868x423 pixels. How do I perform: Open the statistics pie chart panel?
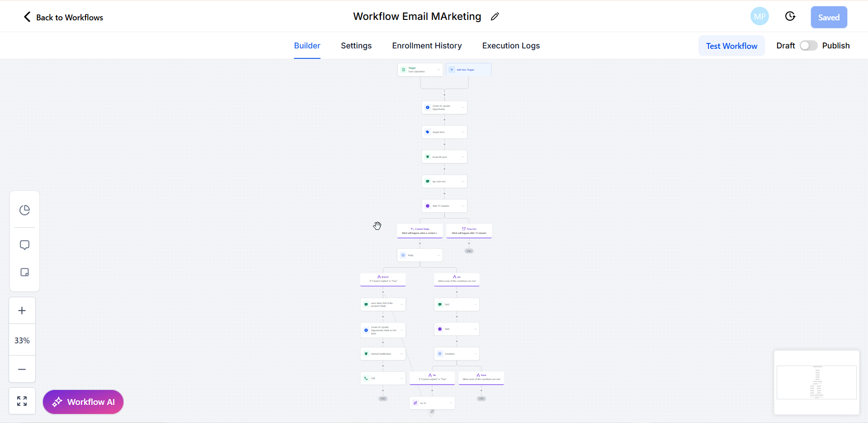[24, 209]
